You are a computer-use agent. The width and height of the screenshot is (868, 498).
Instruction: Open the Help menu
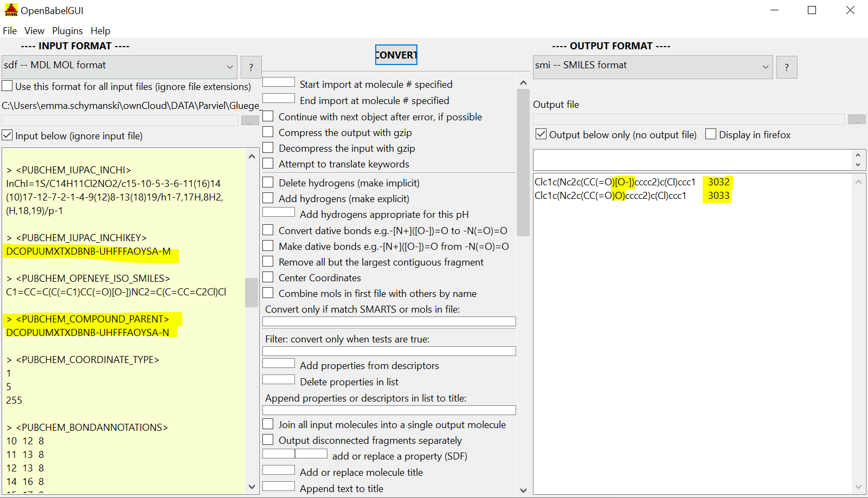100,31
